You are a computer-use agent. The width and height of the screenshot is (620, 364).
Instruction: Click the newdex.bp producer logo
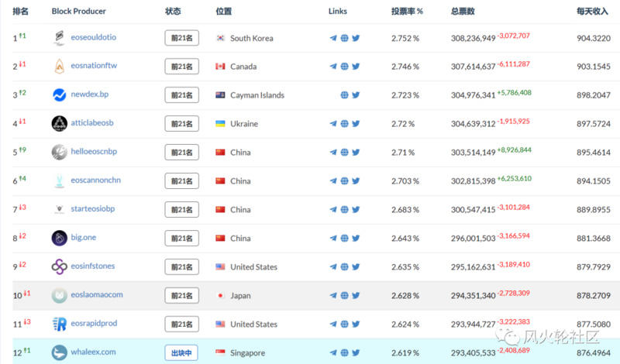[60, 94]
